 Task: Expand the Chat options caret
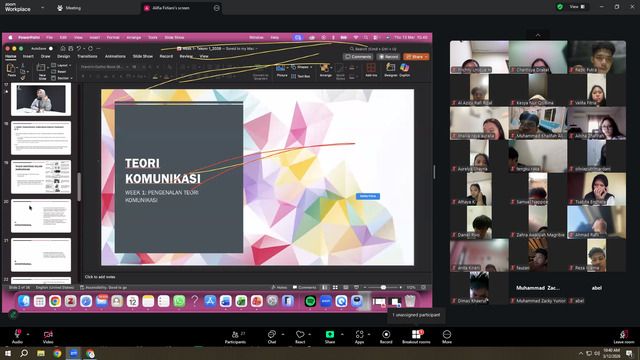click(x=283, y=334)
